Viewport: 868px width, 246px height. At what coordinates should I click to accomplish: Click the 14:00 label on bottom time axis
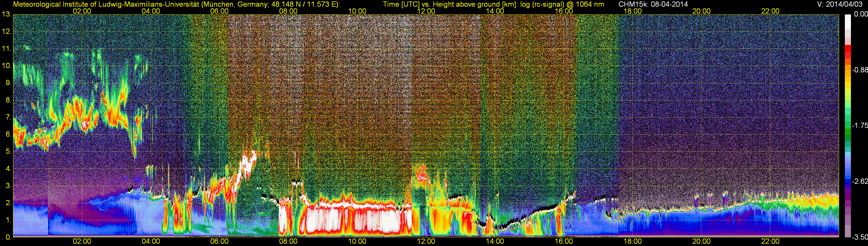(495, 241)
